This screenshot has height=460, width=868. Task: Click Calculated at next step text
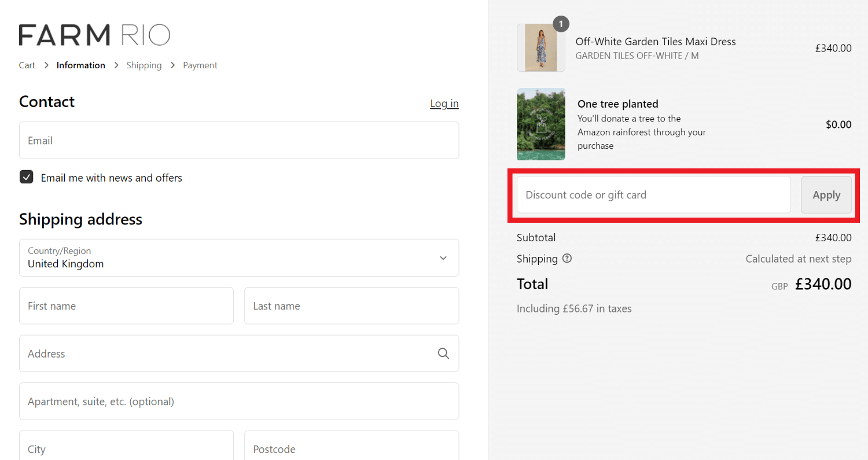[799, 259]
